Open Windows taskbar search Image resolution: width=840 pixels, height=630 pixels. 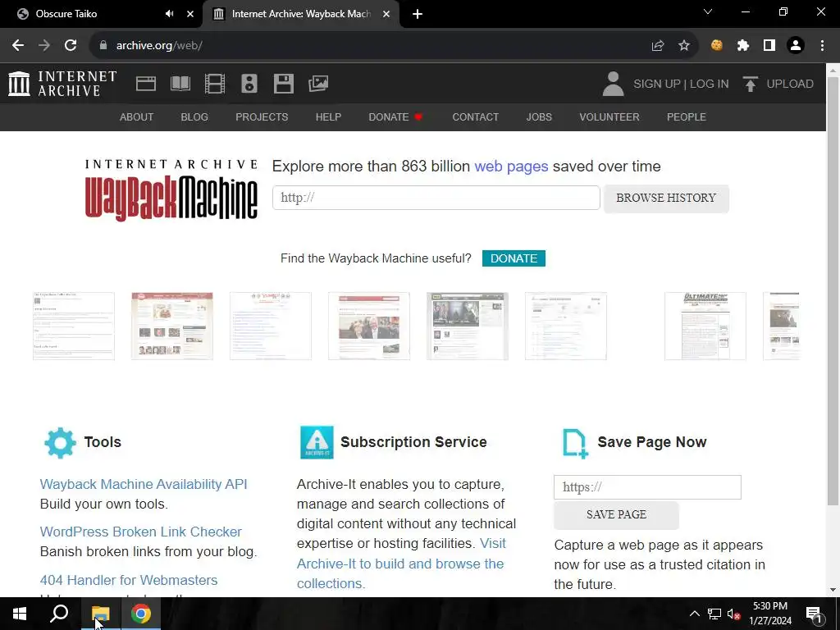59,614
